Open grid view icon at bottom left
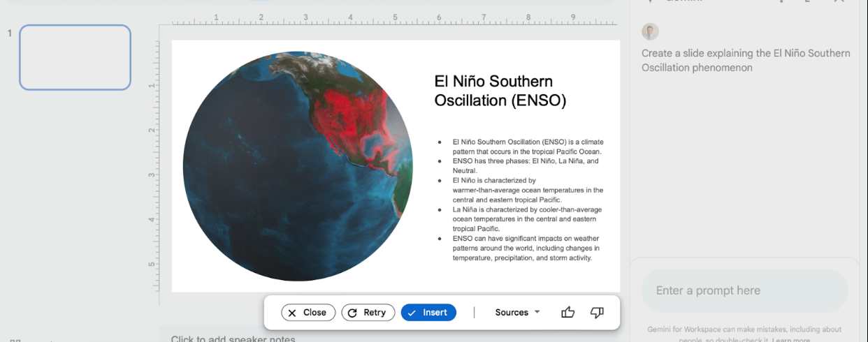This screenshot has width=868, height=342. point(15,341)
